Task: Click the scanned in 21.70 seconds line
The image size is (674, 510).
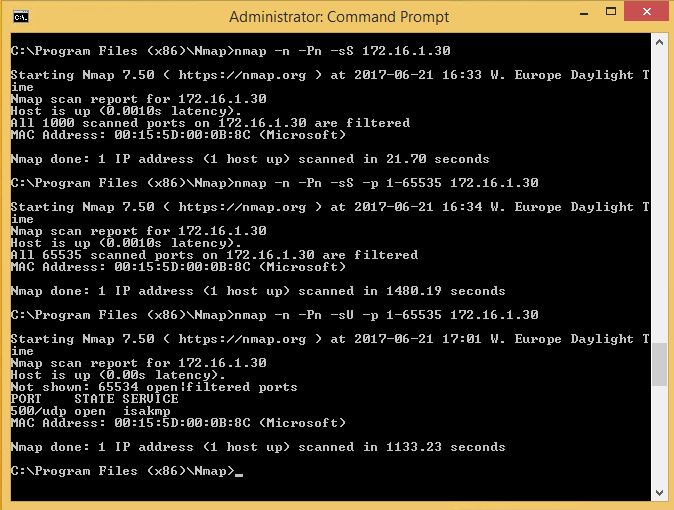Action: [x=250, y=159]
